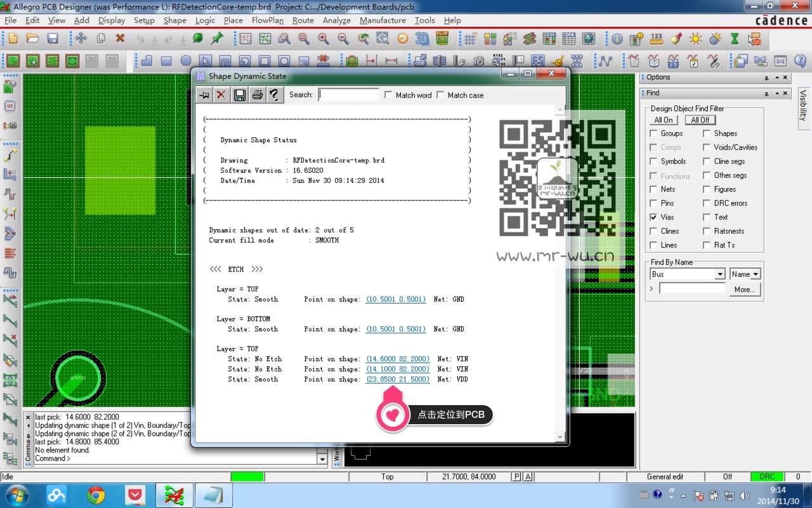Screen dimensions: 812x508
Task: Open the Shape menu
Action: (175, 20)
